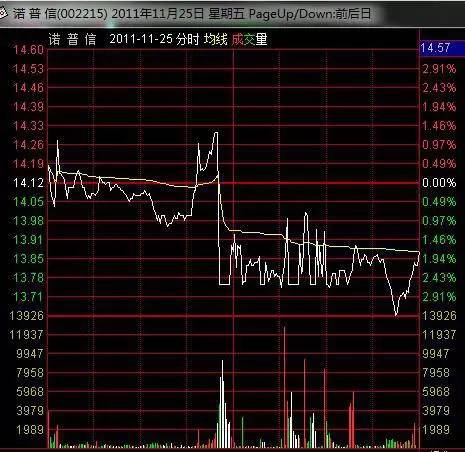This screenshot has height=452, width=465.
Task: Click the tall white volume spike at midday
Action: [223, 403]
